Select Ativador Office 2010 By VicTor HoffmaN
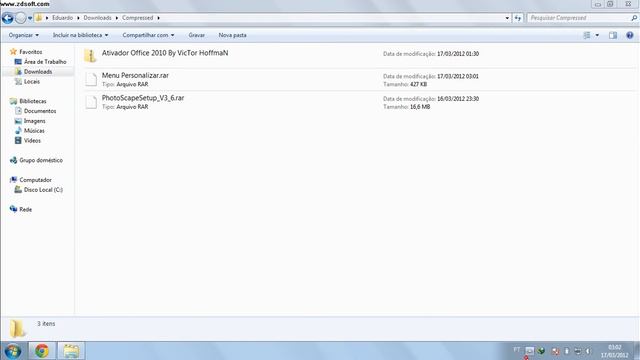This screenshot has height=360, width=640. pyautogui.click(x=165, y=53)
